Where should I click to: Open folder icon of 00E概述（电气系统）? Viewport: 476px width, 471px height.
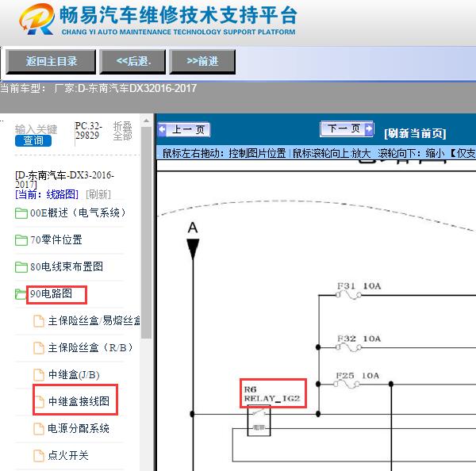point(21,213)
